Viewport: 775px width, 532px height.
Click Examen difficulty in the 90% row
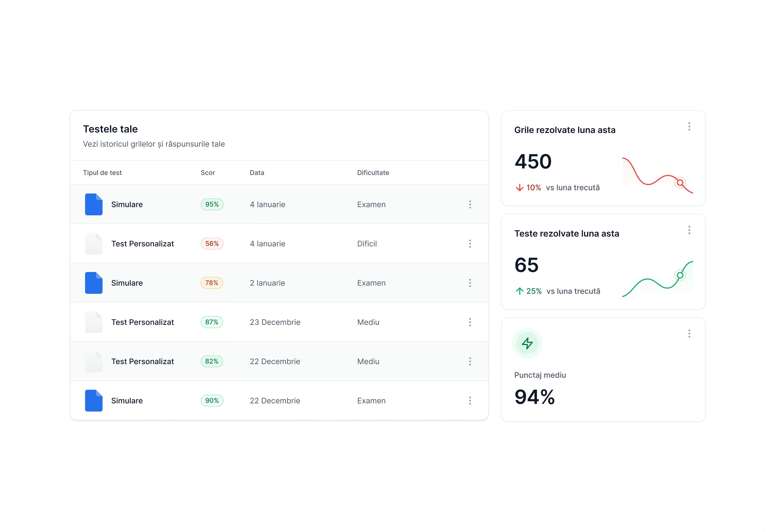tap(371, 401)
